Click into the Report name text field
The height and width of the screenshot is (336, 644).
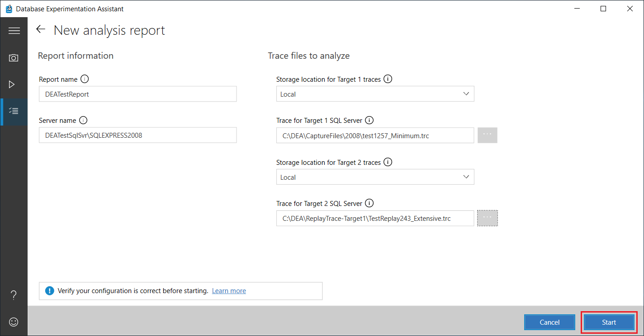[137, 94]
